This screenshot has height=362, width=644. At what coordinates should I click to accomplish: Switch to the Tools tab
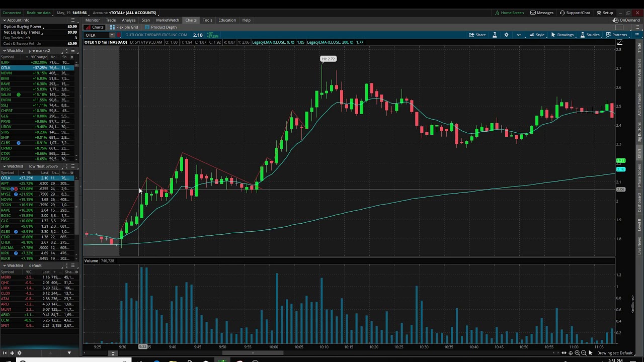tap(207, 20)
